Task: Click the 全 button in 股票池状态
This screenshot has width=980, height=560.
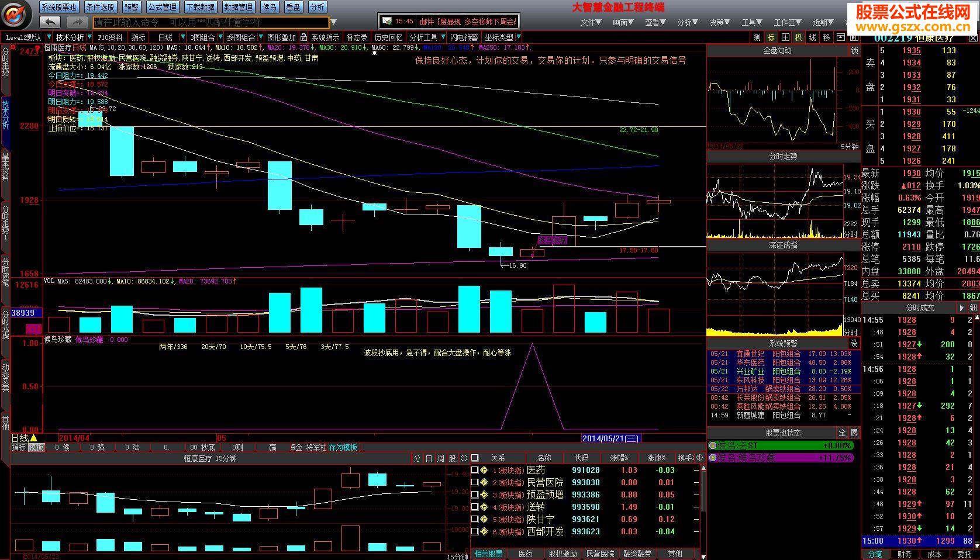Action: pos(843,433)
